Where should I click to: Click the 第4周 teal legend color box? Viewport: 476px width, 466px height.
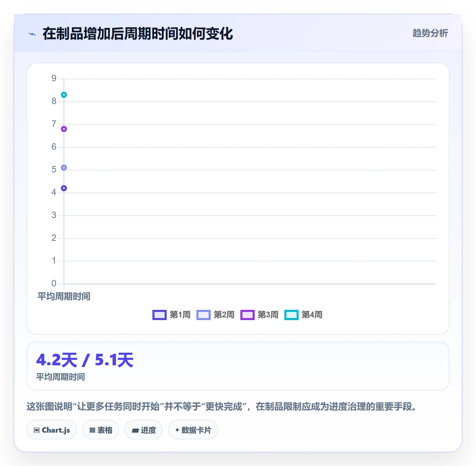click(291, 315)
